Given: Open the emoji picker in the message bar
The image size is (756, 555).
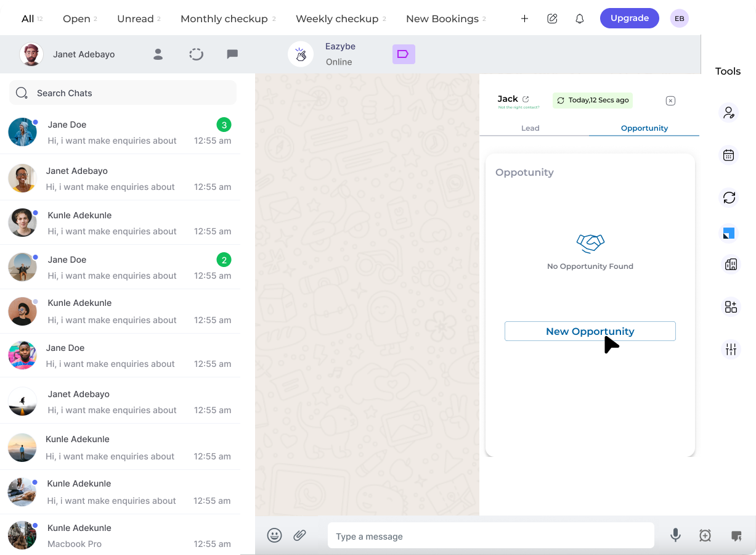Looking at the screenshot, I should click(274, 535).
